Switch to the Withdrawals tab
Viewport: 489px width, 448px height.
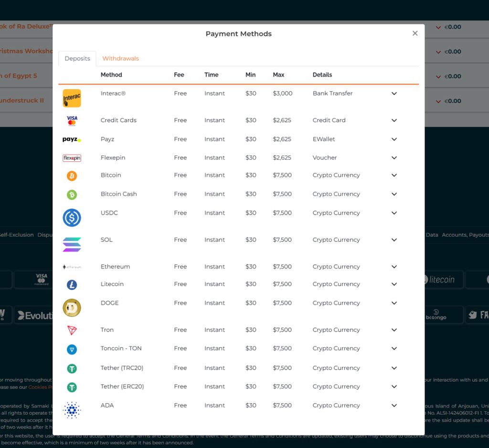(x=120, y=58)
